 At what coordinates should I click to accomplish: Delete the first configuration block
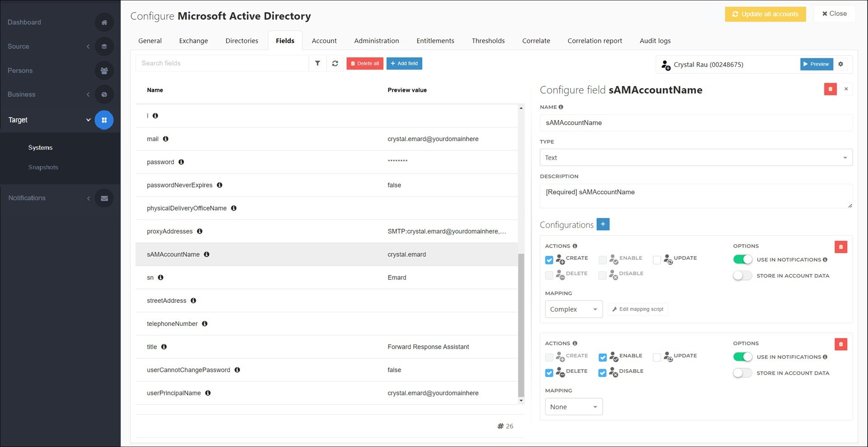[x=840, y=247]
